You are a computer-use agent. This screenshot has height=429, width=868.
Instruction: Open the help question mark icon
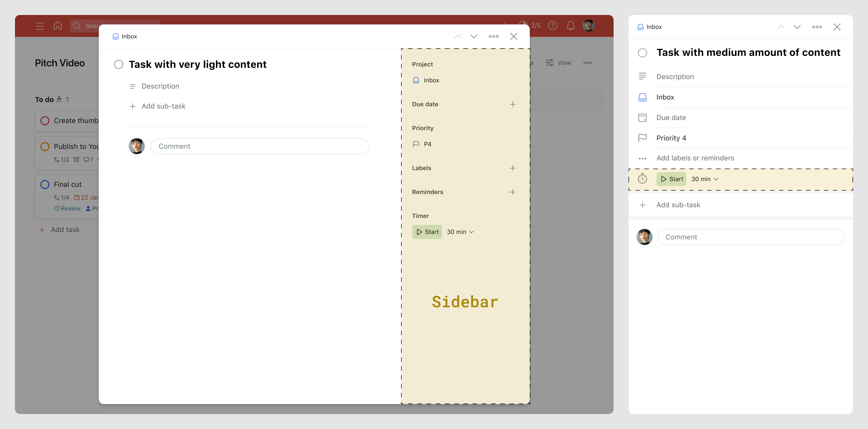tap(553, 26)
